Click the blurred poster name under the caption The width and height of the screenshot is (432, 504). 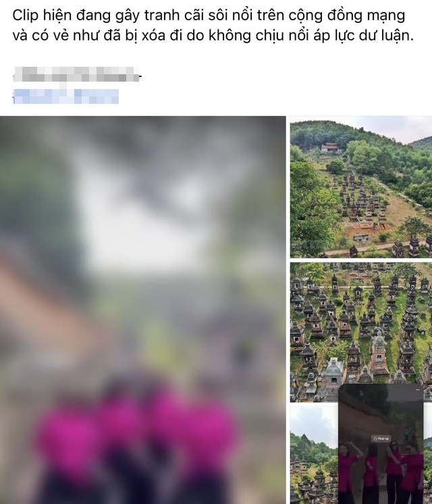(x=76, y=74)
